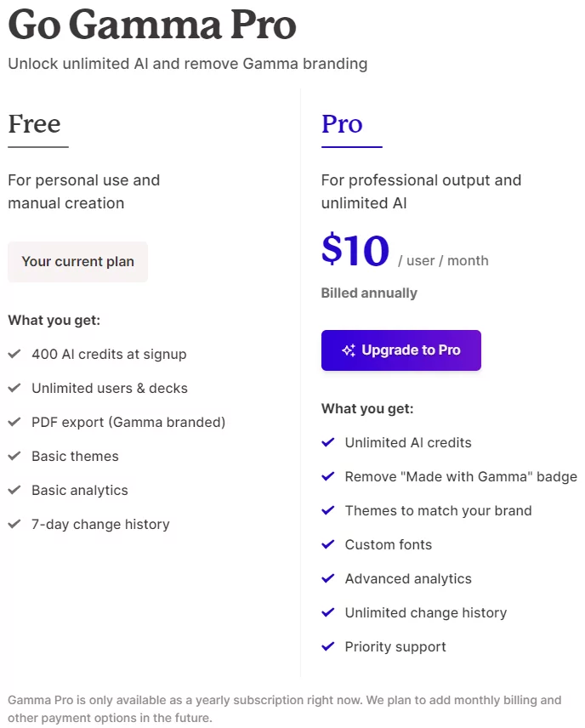Click the checkmark beside Unlimited AI credits
Viewport: 585px width, 728px height.
pos(327,442)
